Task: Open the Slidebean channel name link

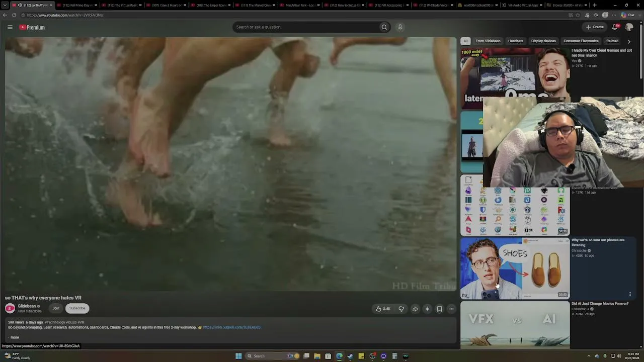Action: coord(27,306)
